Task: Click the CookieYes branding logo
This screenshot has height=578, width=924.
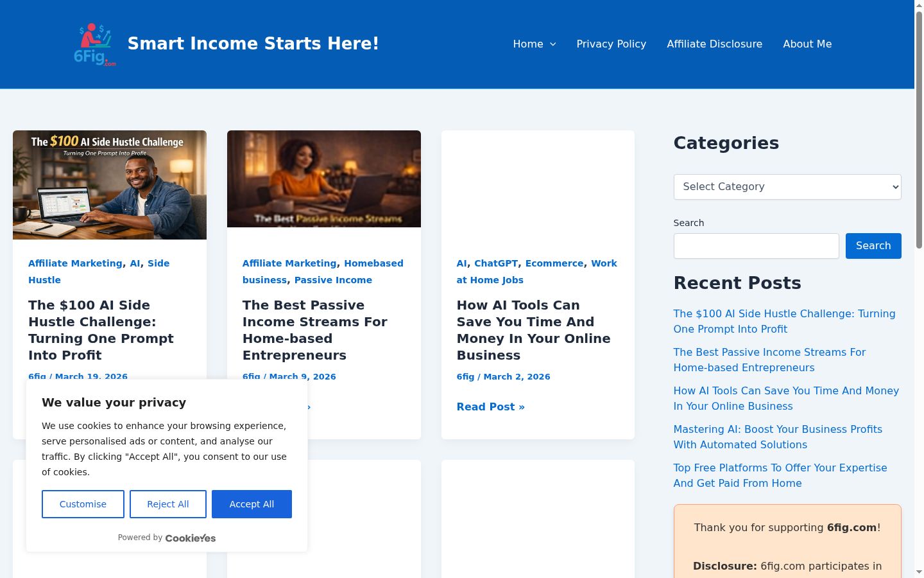Action: click(191, 538)
